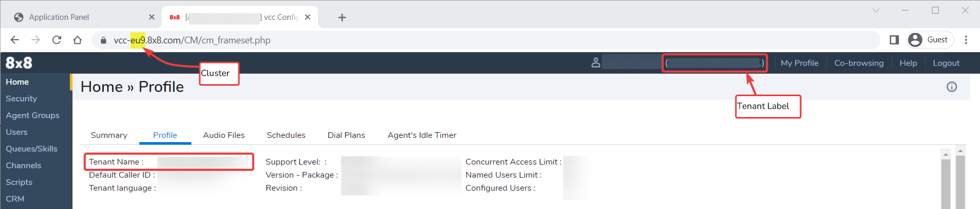Viewport: 980px width, 209px height.
Task: Go to Agent Groups in sidebar
Action: 32,115
